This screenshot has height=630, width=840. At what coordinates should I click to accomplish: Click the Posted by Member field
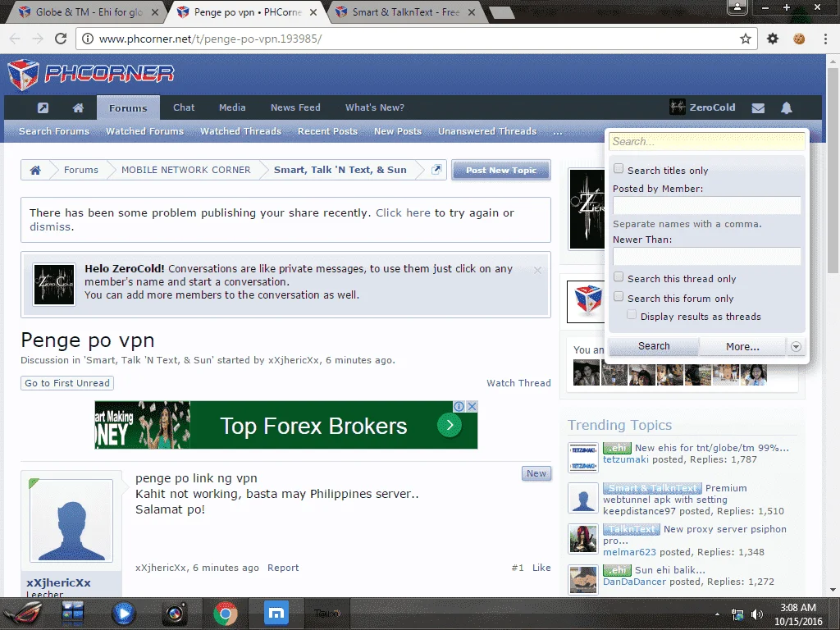tap(706, 206)
